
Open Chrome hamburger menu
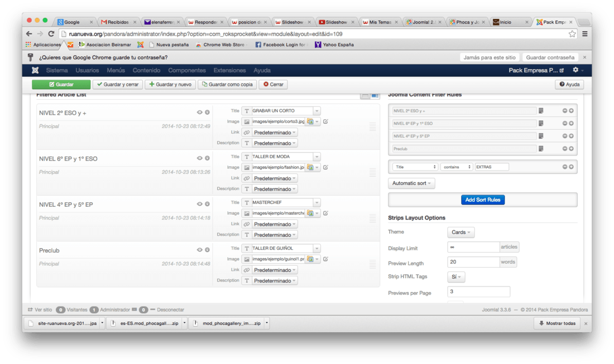(x=584, y=34)
